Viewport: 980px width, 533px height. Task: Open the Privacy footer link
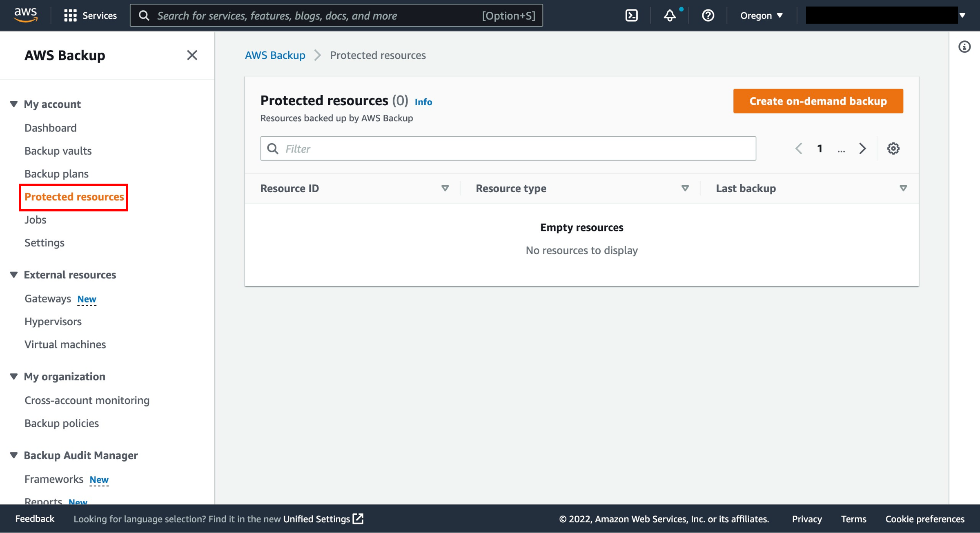point(807,519)
